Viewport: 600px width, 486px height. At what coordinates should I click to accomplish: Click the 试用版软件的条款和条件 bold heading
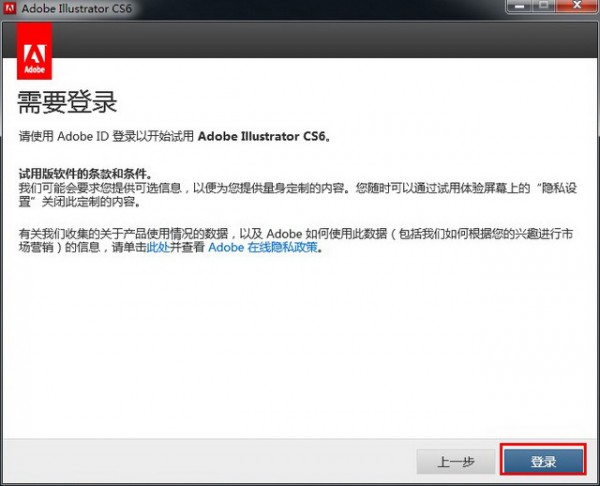(x=85, y=174)
